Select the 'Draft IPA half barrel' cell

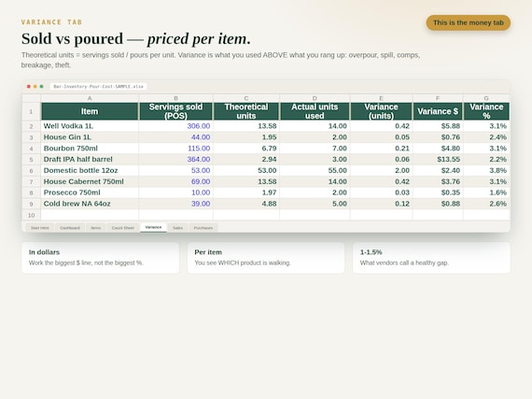90,159
